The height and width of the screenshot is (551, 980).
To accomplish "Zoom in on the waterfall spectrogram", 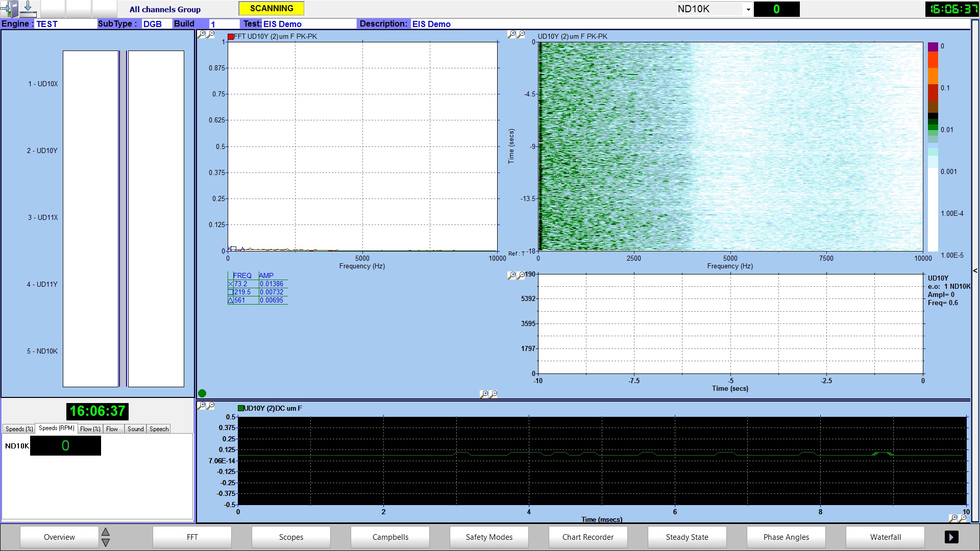I will 511,34.
